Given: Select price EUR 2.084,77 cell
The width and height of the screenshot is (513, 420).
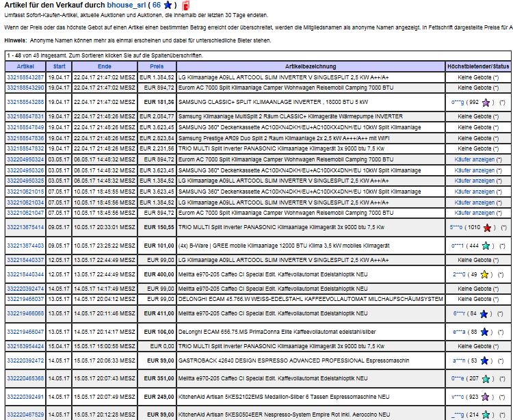Looking at the screenshot, I should (x=157, y=116).
